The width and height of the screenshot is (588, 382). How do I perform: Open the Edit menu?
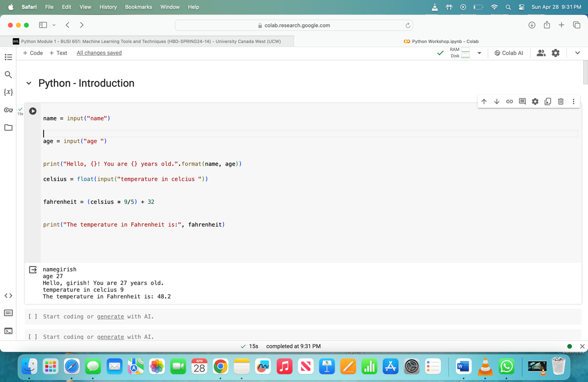67,7
